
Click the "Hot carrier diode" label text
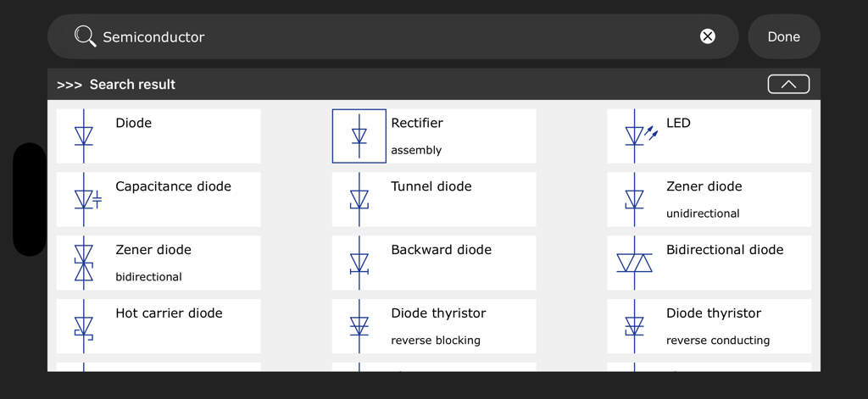(x=169, y=313)
